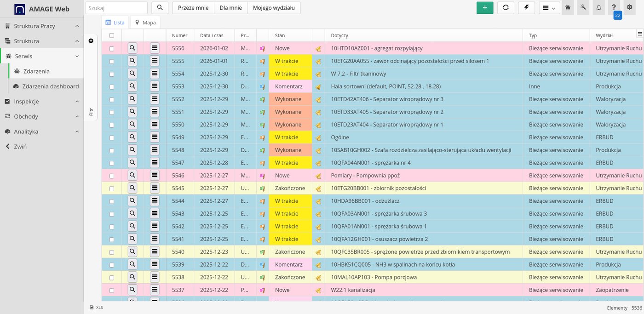
Task: Click the yellow marker icon in row 5540
Action: [318, 252]
